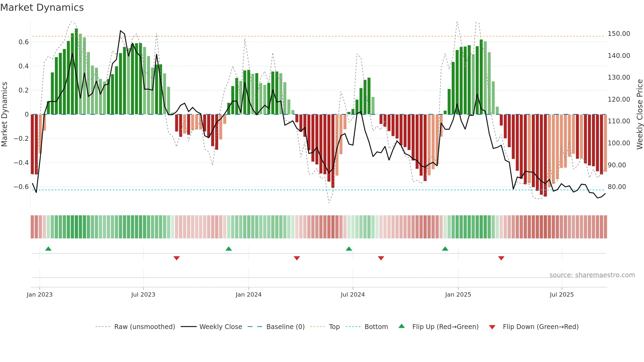Viewport: 644px width, 362px height.
Task: Toggle the Bottom legend entry
Action: point(367,327)
